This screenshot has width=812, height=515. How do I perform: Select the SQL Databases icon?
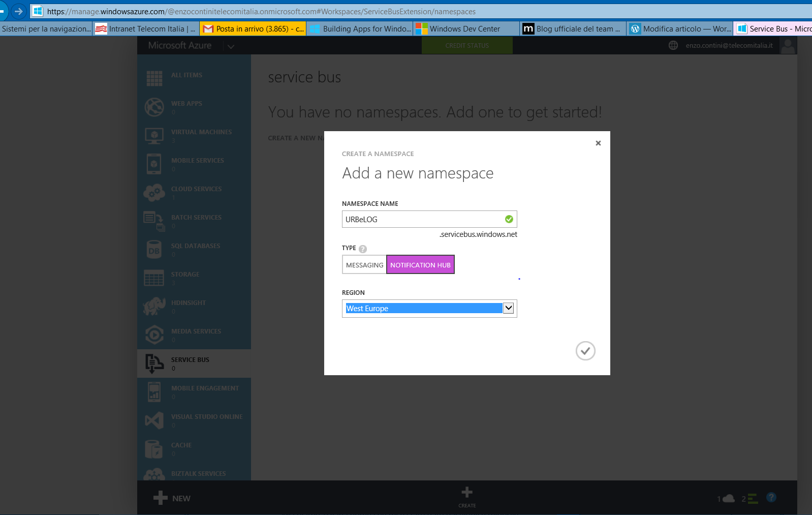[154, 249]
